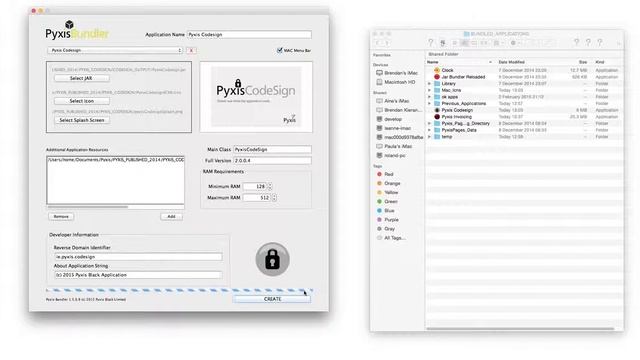The width and height of the screenshot is (640, 360).
Task: Click the temp folder icon in Finder
Action: tap(437, 137)
